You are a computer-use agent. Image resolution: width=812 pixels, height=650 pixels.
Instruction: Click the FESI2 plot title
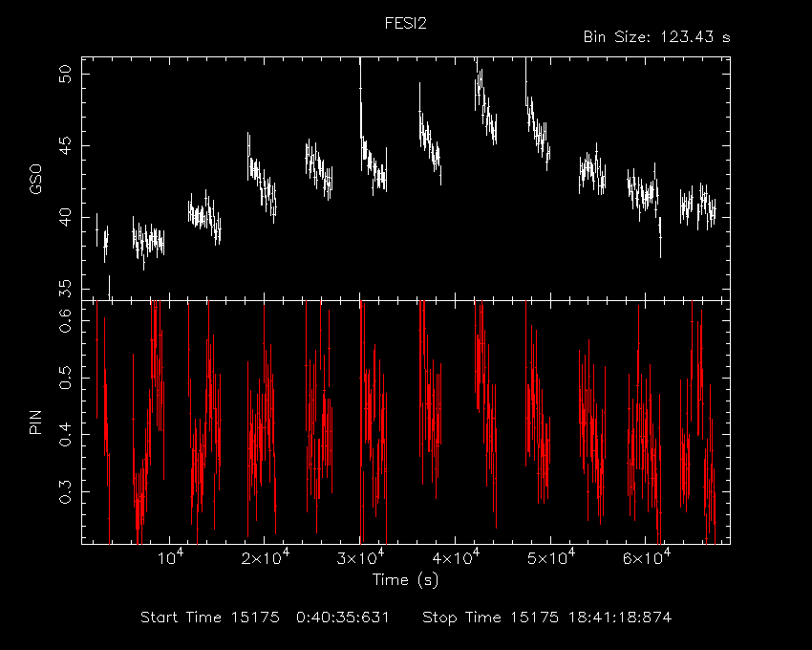(x=405, y=24)
